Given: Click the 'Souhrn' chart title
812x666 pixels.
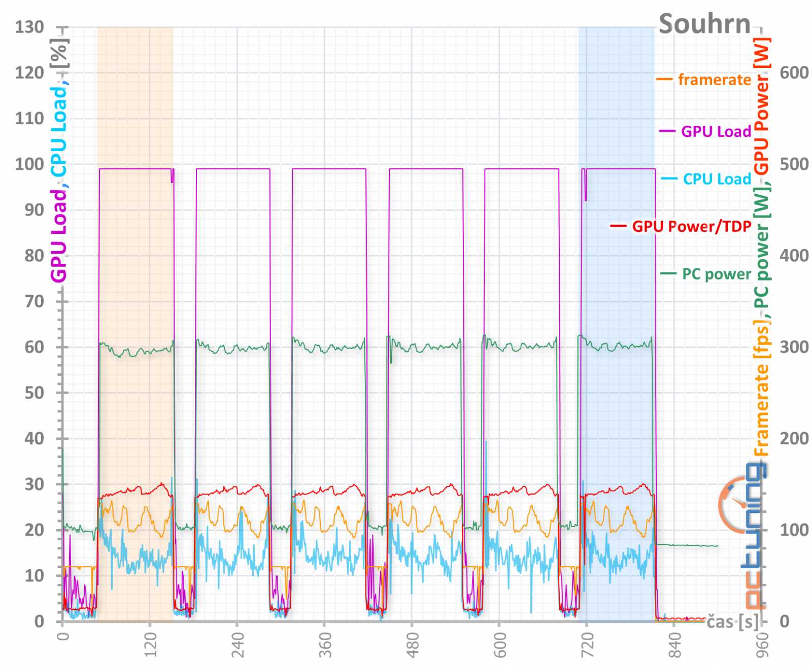Looking at the screenshot, I should [x=704, y=24].
